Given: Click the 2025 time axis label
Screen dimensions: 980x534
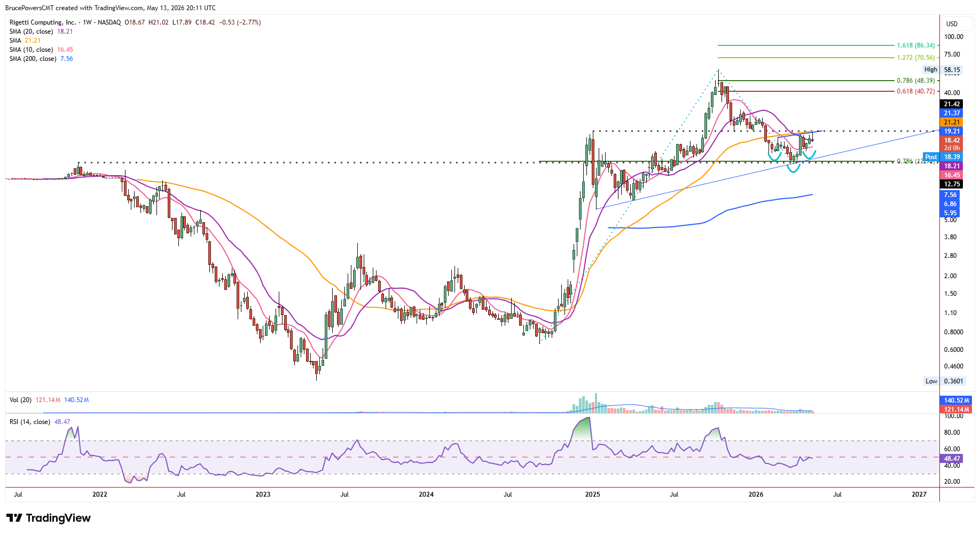Looking at the screenshot, I should click(x=592, y=494).
